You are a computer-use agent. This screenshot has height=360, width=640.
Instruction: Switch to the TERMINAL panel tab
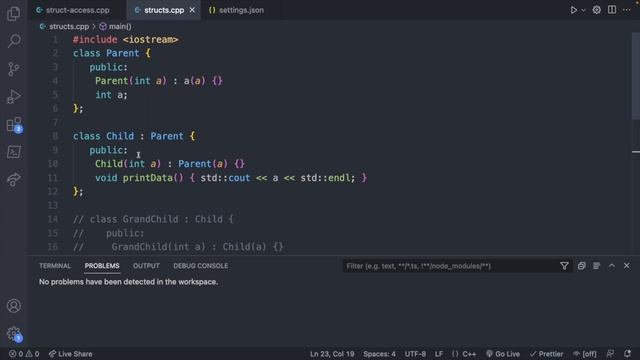click(55, 266)
